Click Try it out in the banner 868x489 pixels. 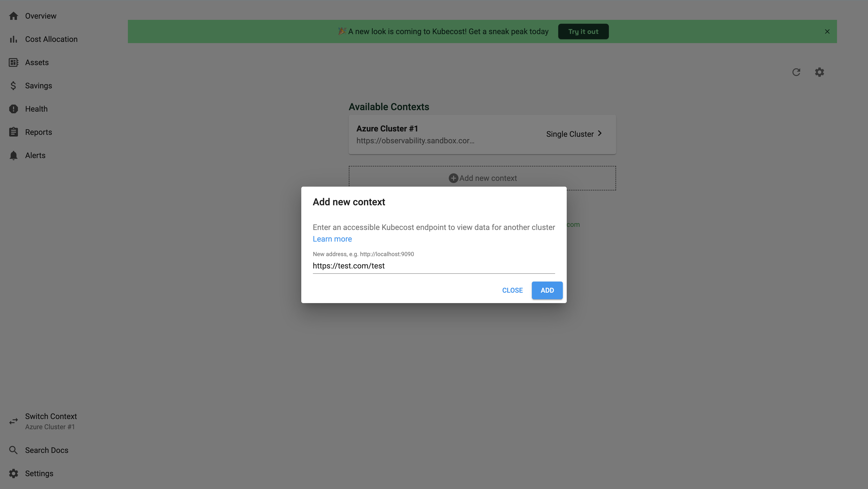tap(583, 31)
